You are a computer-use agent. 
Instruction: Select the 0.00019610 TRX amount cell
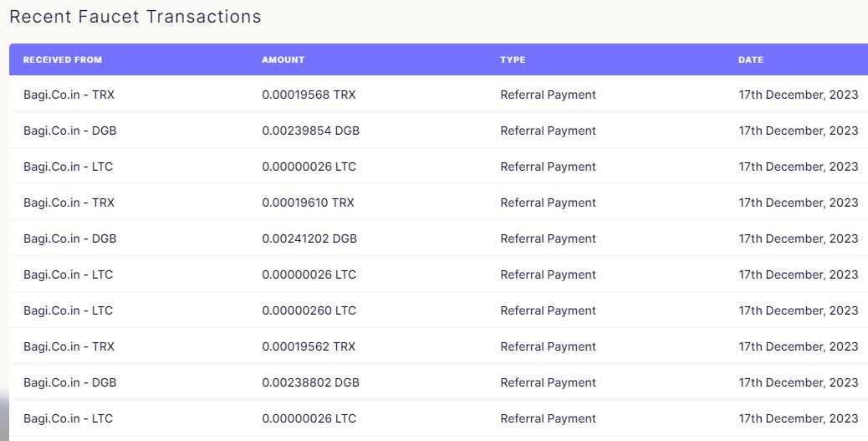tap(308, 203)
